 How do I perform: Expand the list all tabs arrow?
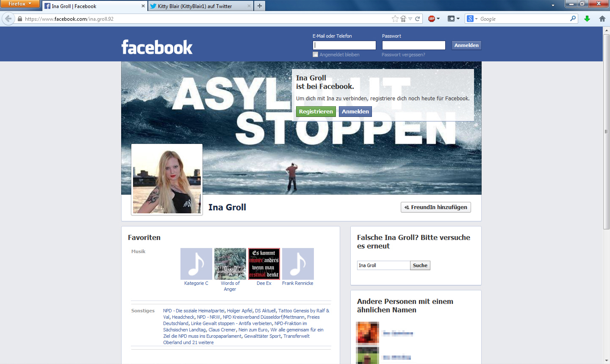click(553, 6)
